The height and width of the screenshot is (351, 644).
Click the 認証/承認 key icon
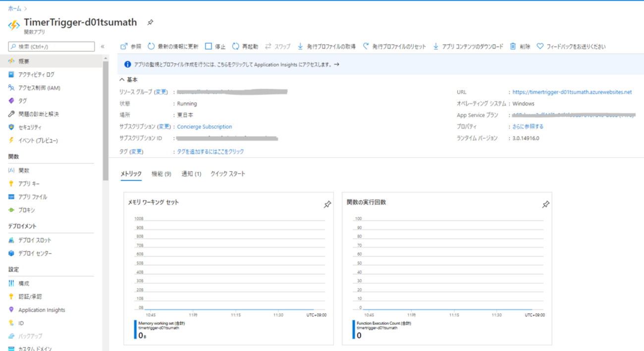click(11, 297)
